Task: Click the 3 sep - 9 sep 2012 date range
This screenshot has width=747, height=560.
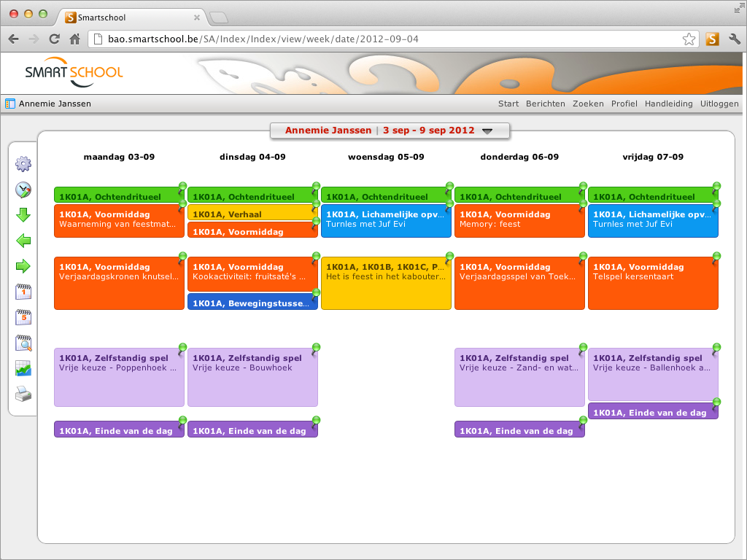Action: click(429, 131)
